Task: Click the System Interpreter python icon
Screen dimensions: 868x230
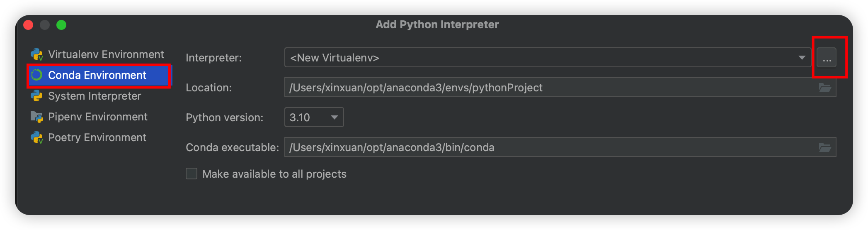Action: tap(37, 96)
